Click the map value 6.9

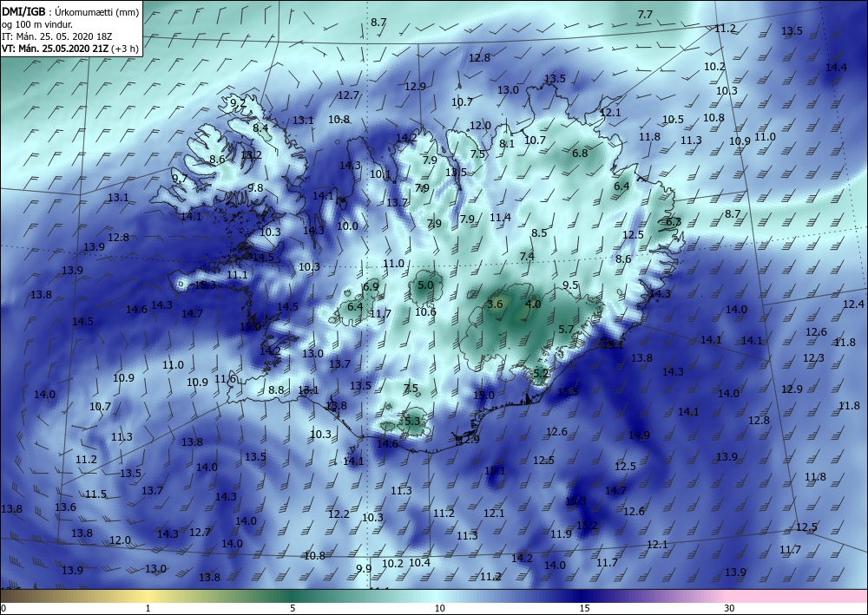click(x=371, y=286)
